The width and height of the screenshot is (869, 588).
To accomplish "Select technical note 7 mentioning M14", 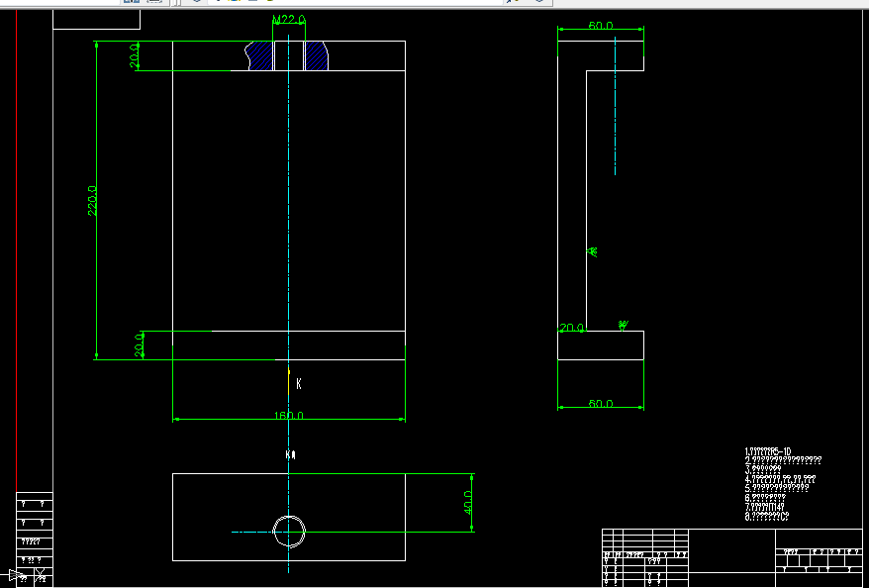I will click(764, 507).
